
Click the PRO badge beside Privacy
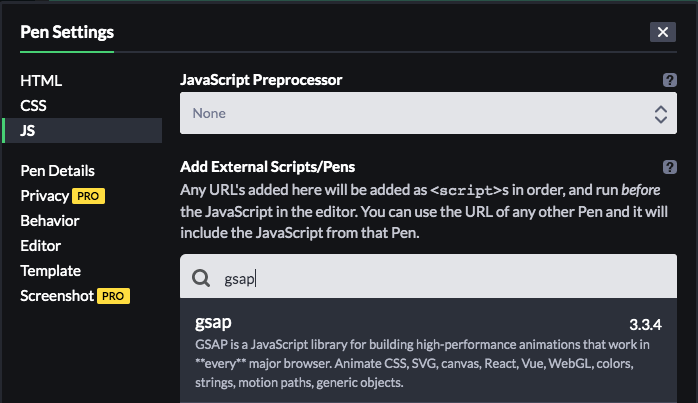click(x=89, y=196)
